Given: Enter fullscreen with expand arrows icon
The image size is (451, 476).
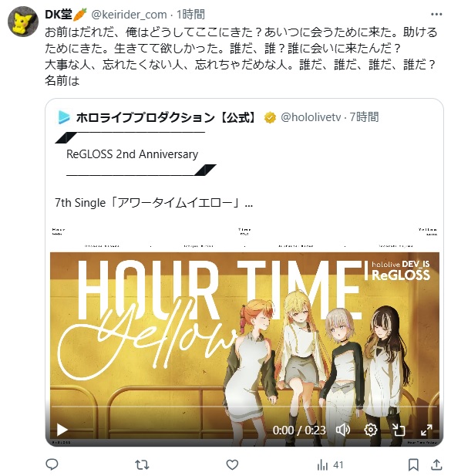Looking at the screenshot, I should click(x=426, y=430).
